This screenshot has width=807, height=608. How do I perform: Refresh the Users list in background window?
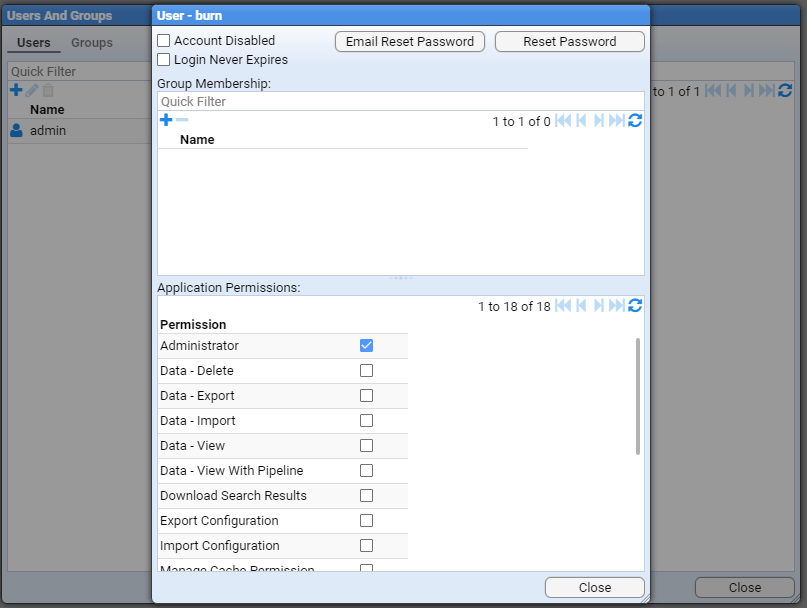click(x=785, y=91)
